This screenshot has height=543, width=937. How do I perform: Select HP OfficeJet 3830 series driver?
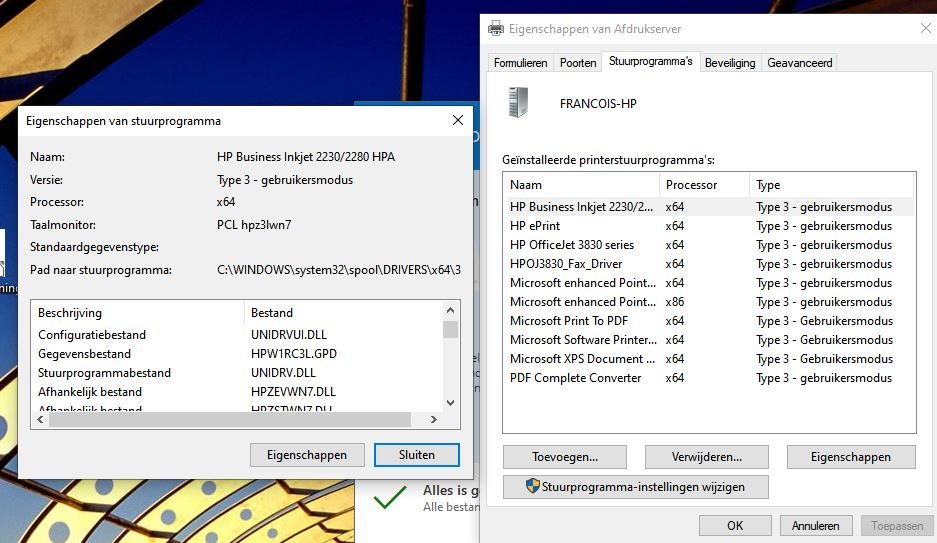point(709,245)
